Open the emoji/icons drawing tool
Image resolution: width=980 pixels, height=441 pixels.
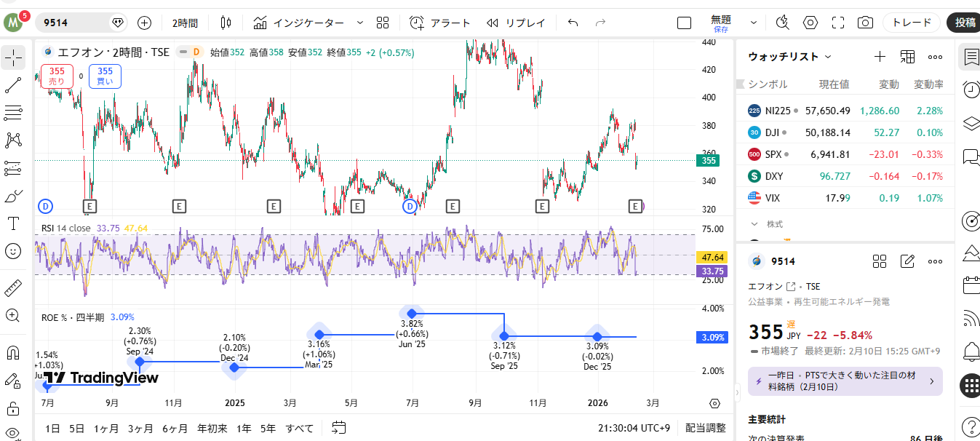tap(13, 251)
